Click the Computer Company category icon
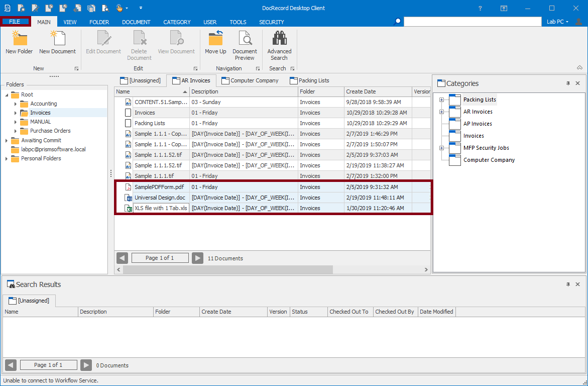588x386 pixels. (454, 160)
